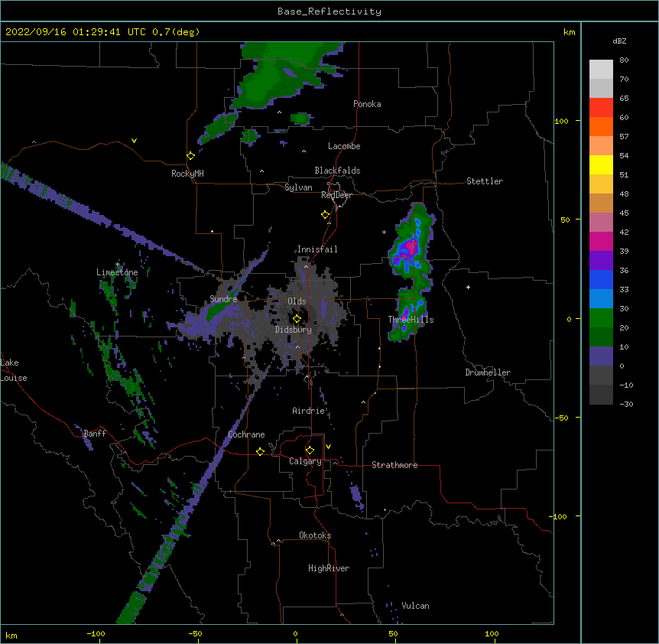Click the dBZ legend heading
Screen dimensions: 659x644
[x=619, y=41]
